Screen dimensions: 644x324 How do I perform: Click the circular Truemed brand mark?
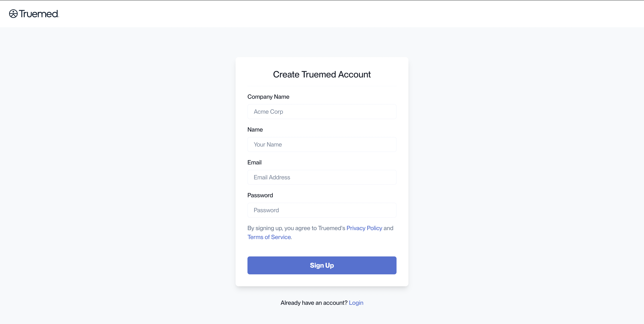pyautogui.click(x=13, y=14)
